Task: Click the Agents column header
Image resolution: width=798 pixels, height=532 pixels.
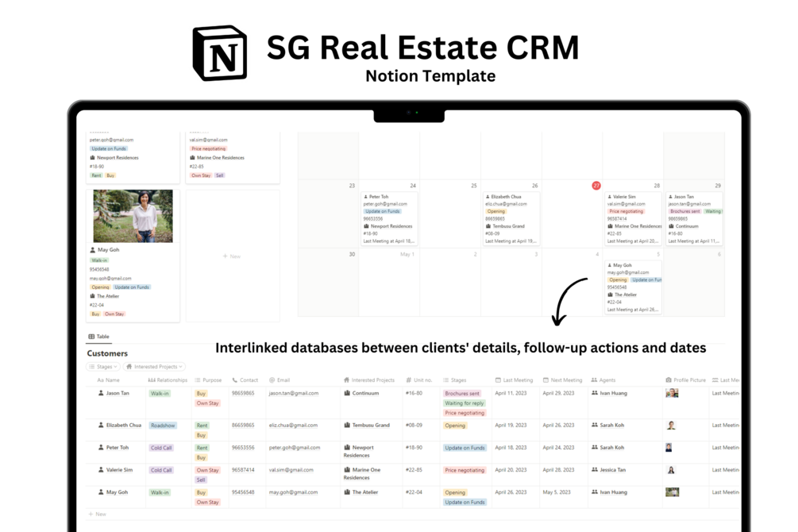Action: (x=603, y=380)
